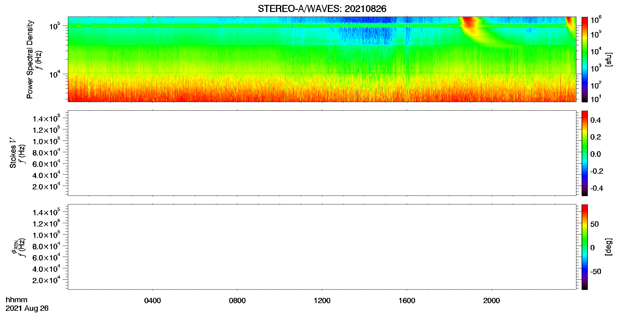Click 1.4×10^5 tick in Stokes V panel
644x332 pixels.
46,118
